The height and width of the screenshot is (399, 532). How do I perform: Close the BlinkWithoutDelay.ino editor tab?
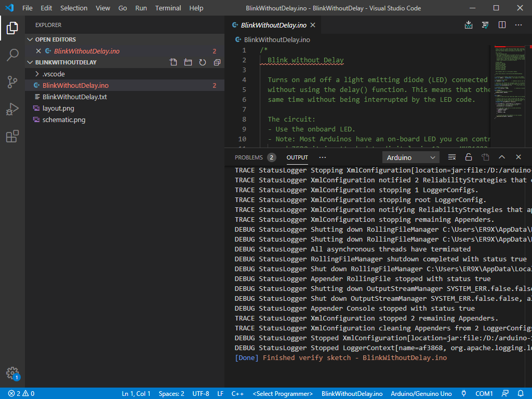[x=313, y=25]
